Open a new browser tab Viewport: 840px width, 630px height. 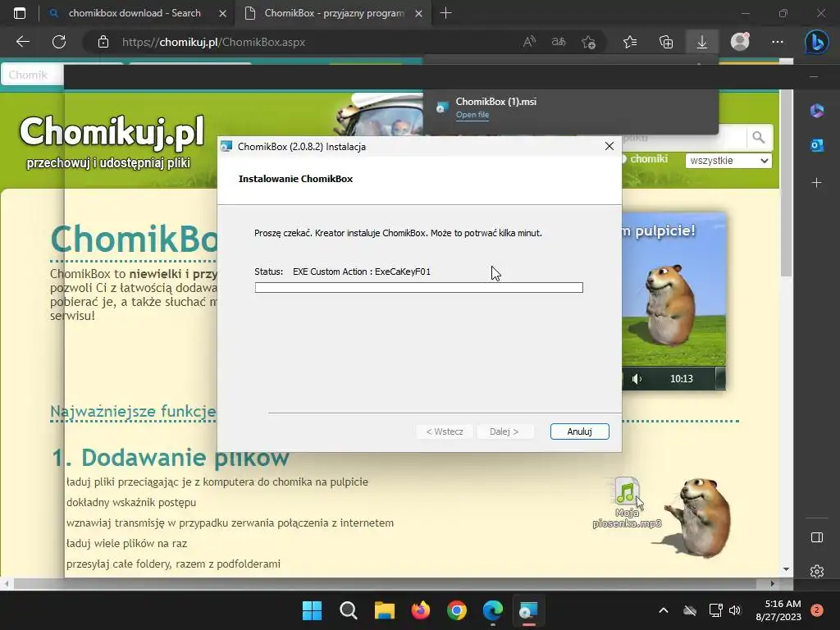445,13
